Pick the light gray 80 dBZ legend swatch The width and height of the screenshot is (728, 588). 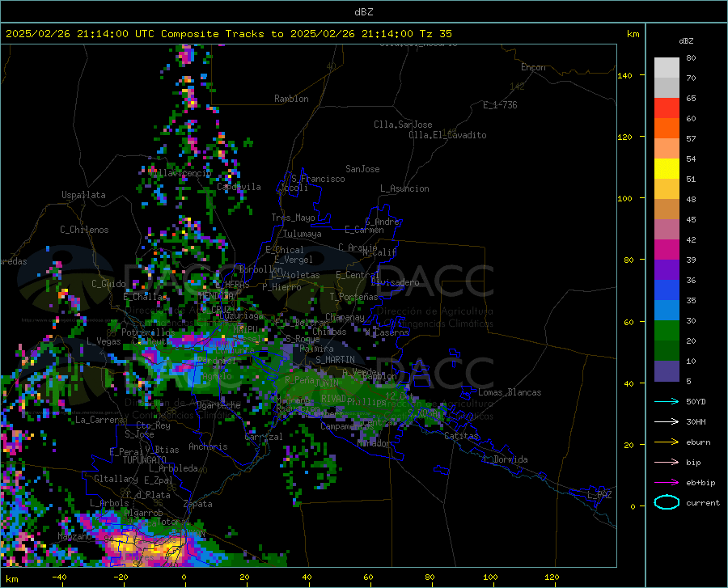pyautogui.click(x=667, y=68)
